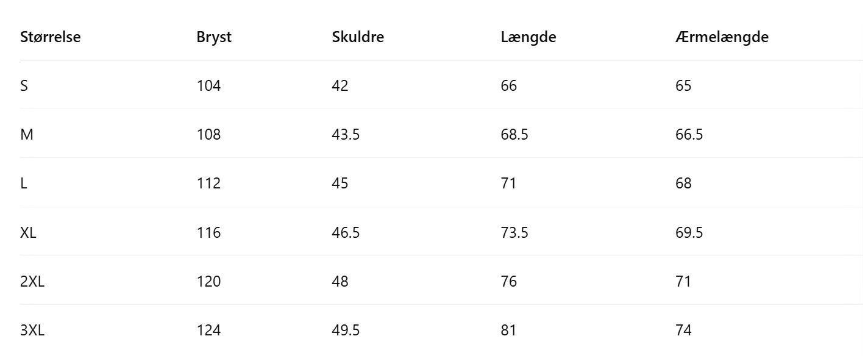The width and height of the screenshot is (868, 361).
Task: Click sleeve length value 74
Action: [683, 331]
